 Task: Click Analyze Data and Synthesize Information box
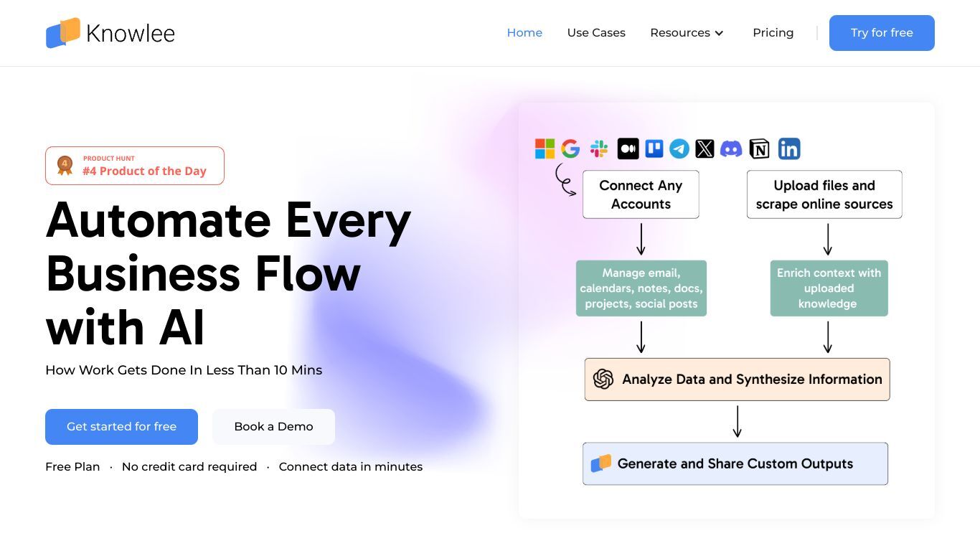point(737,380)
